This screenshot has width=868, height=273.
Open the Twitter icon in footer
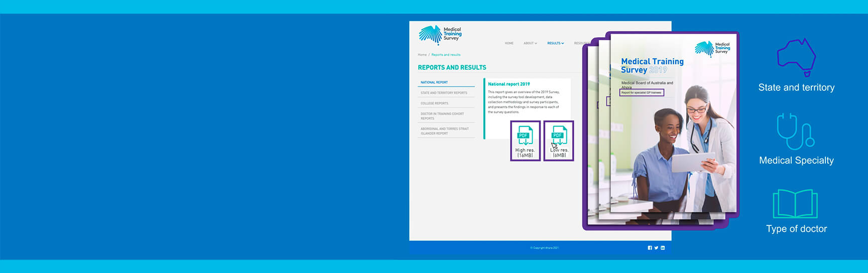[x=656, y=248]
